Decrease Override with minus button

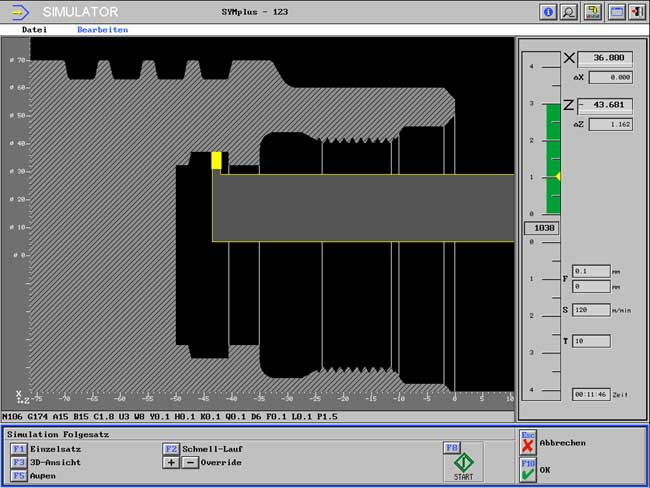pos(190,462)
